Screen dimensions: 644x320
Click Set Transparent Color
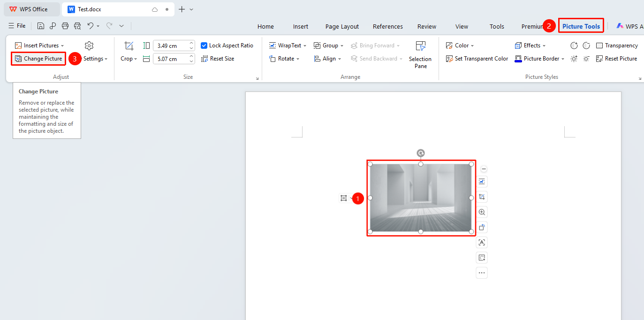[477, 59]
